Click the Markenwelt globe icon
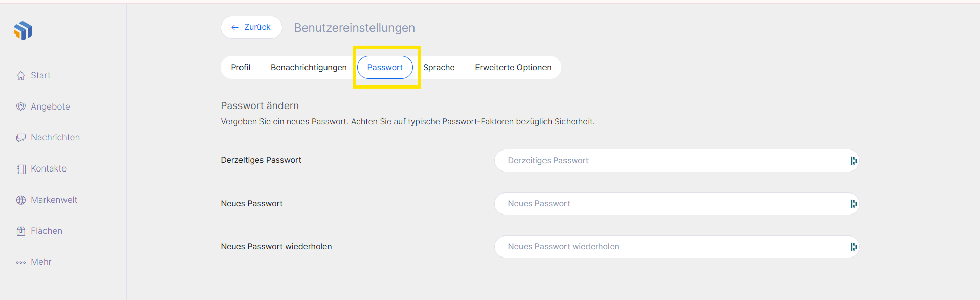This screenshot has height=300, width=980. click(21, 200)
